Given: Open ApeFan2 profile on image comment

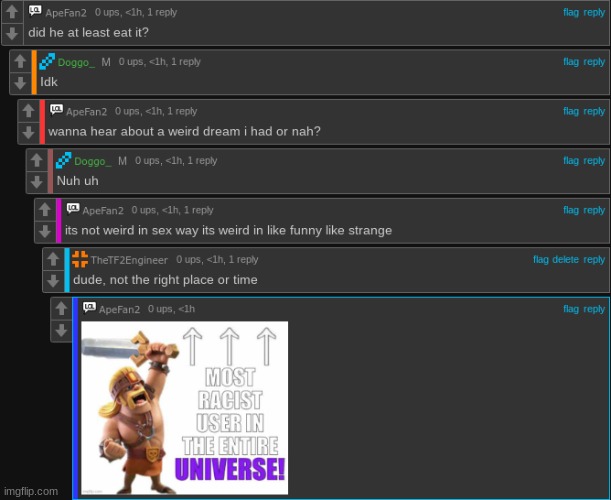Looking at the screenshot, I should 119,309.
